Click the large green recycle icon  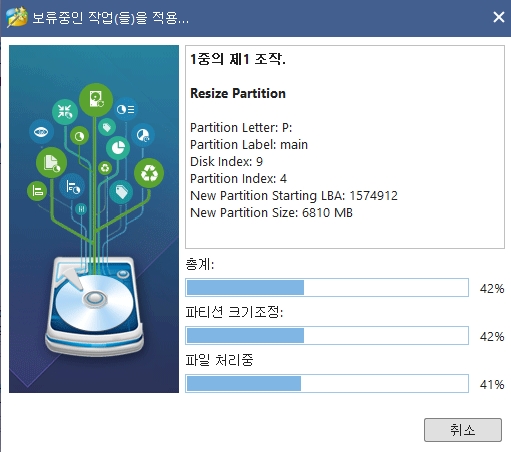[149, 173]
